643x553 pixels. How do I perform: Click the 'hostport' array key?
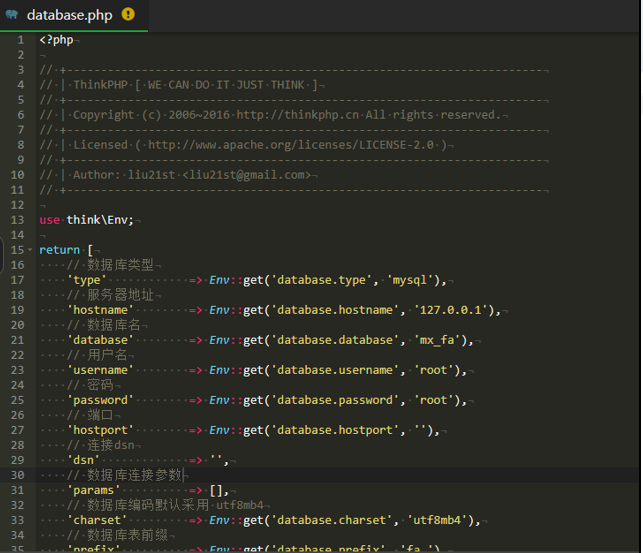coord(99,430)
